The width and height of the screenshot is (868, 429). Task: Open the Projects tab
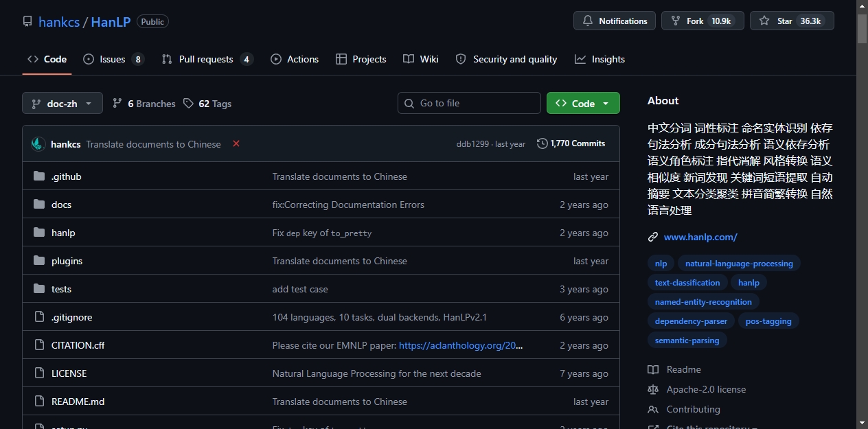click(361, 59)
